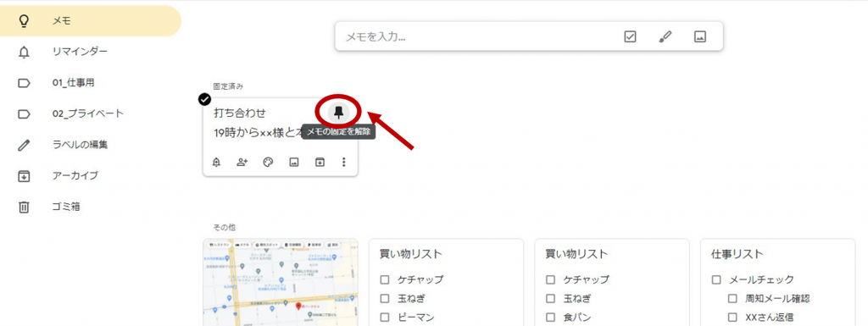
Task: Click the XXさん返信 item text
Action: [770, 318]
